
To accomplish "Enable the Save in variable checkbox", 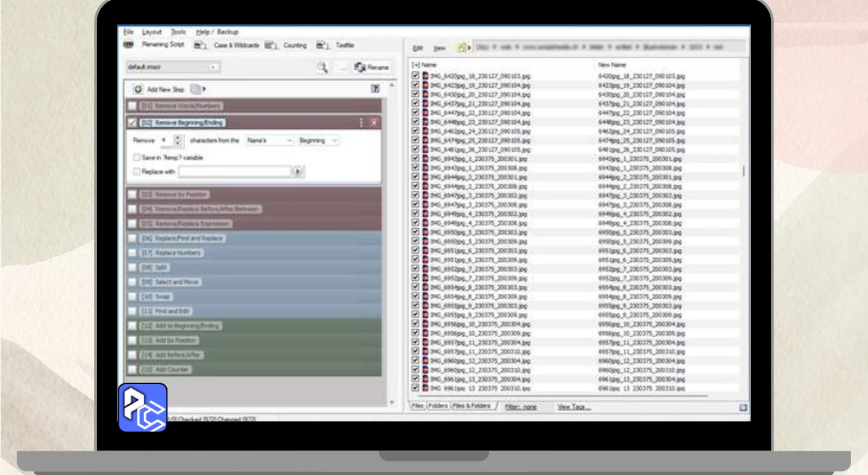I will click(137, 157).
